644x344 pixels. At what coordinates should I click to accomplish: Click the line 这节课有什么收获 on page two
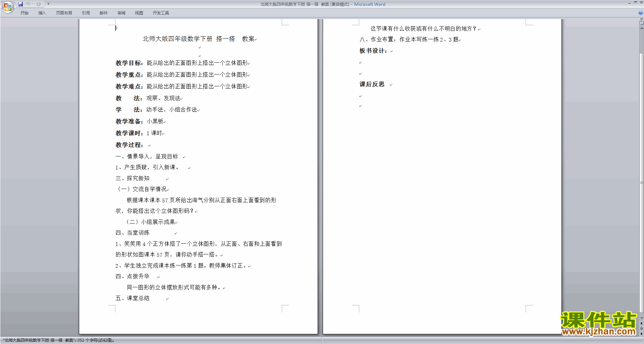(x=424, y=29)
